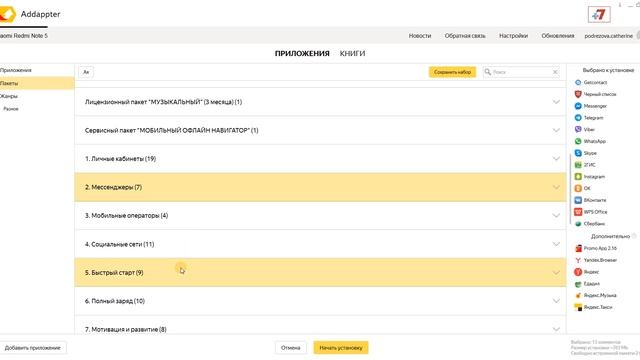Select Приложения in the left sidebar
640x360 pixels.
click(x=16, y=70)
